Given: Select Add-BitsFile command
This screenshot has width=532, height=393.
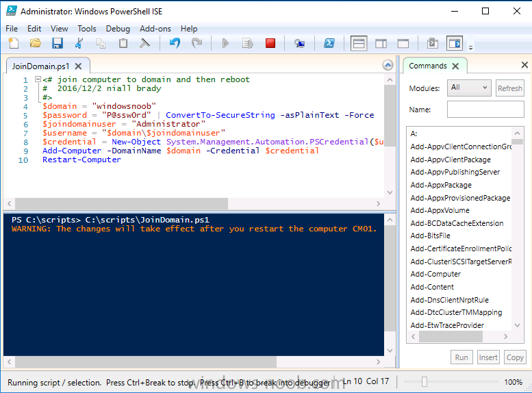Looking at the screenshot, I should click(x=430, y=236).
